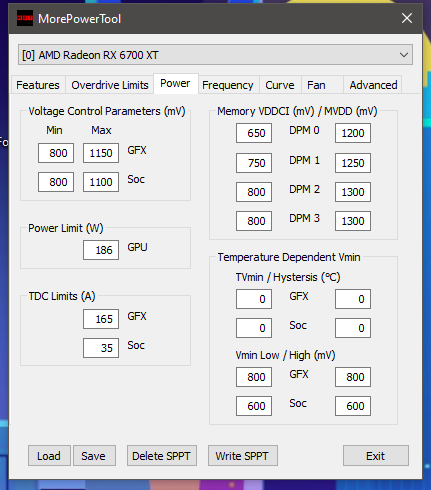
Task: Click the Soc TDC limit field 35
Action: coord(101,348)
